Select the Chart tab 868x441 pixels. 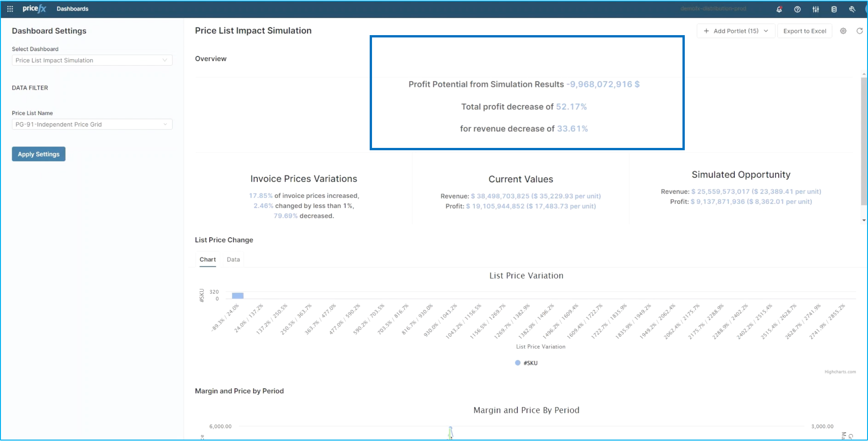[208, 259]
